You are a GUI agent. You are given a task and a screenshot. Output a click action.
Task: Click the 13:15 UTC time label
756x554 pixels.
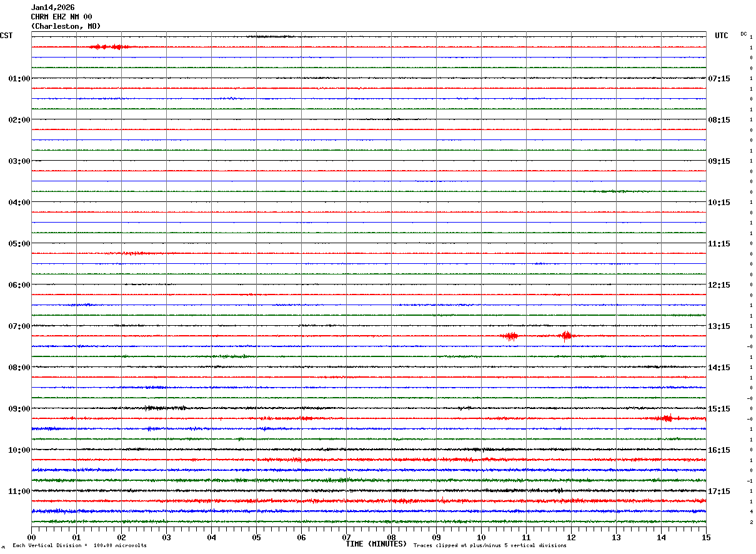point(719,326)
